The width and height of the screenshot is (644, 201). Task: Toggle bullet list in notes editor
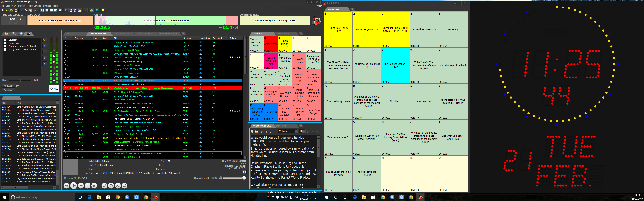point(275,132)
